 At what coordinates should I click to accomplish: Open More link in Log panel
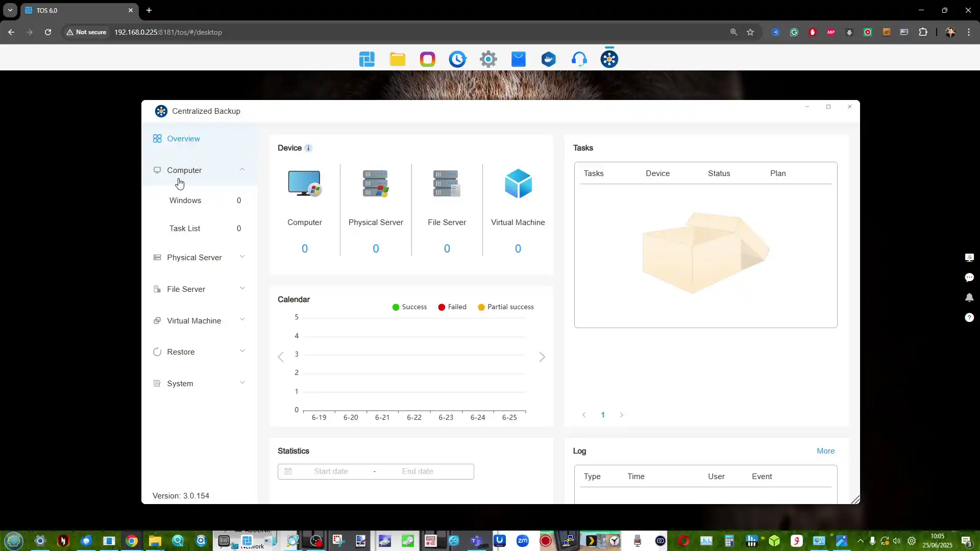point(825,451)
